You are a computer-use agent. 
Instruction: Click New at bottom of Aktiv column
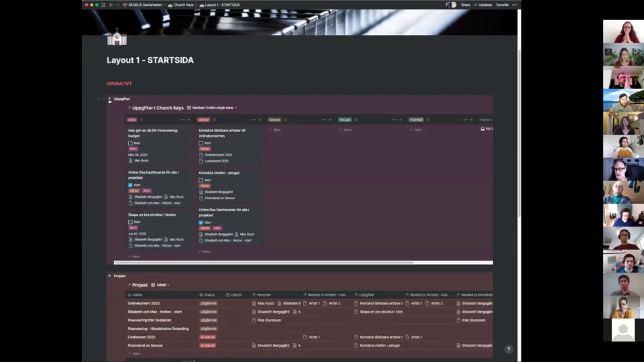[133, 257]
